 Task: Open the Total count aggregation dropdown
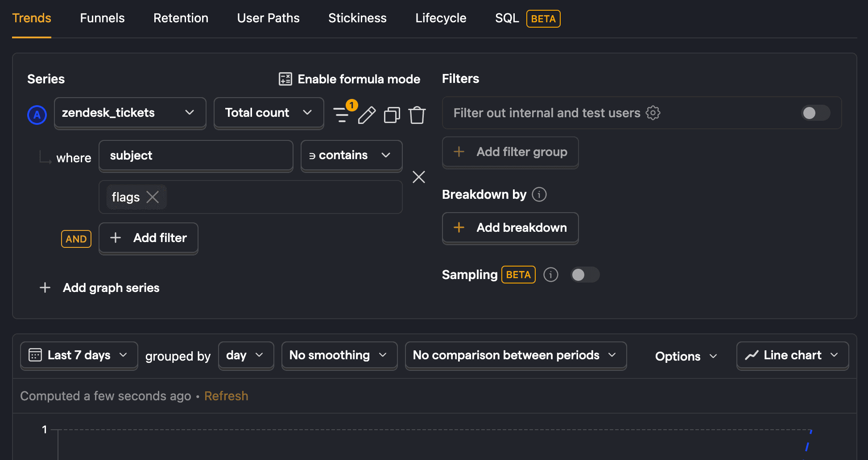269,113
